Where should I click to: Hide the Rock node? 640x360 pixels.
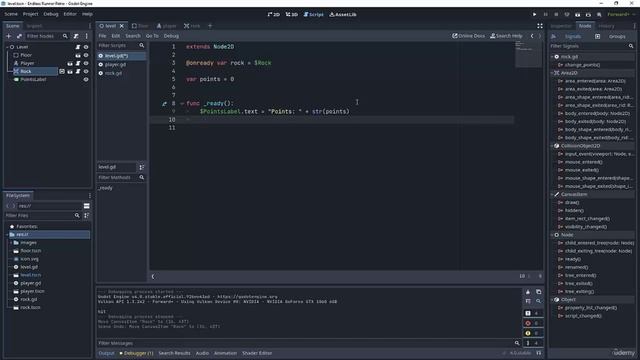pyautogui.click(x=86, y=71)
